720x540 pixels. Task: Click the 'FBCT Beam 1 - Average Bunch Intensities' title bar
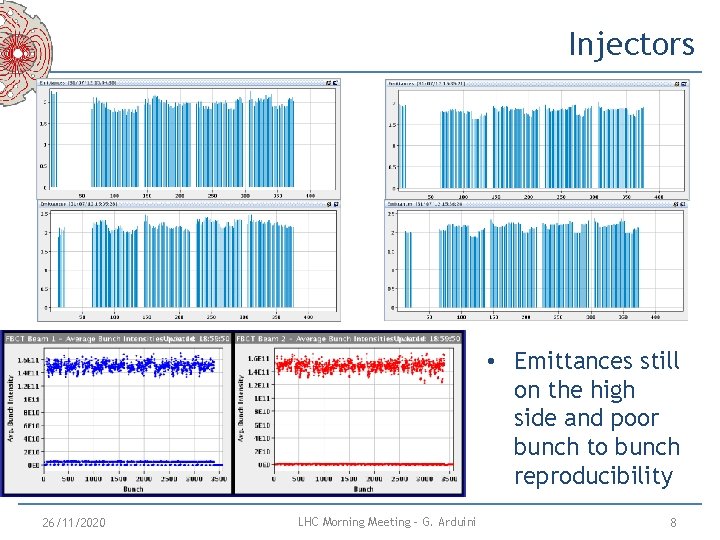tap(117, 339)
